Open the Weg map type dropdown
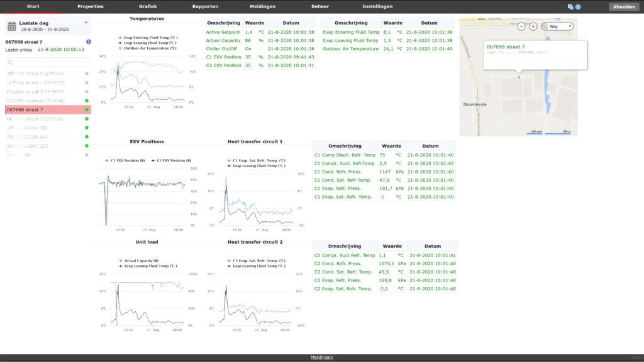 [557, 26]
